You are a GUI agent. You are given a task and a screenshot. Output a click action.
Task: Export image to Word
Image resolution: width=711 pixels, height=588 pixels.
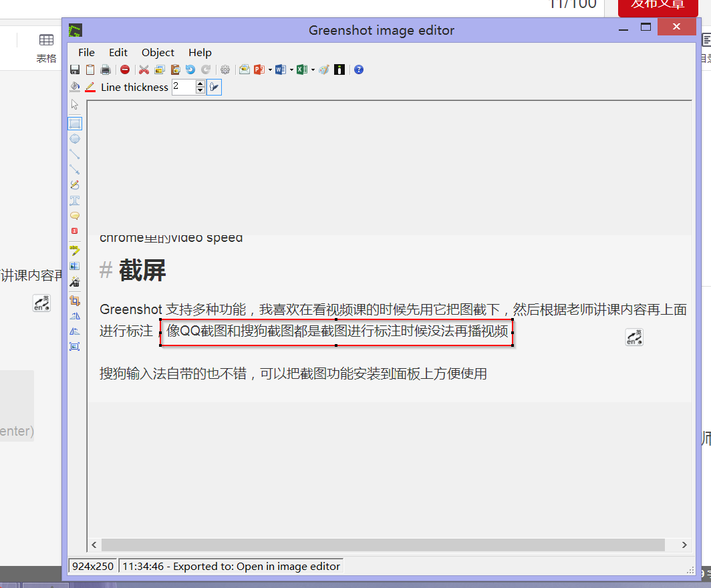tap(280, 69)
